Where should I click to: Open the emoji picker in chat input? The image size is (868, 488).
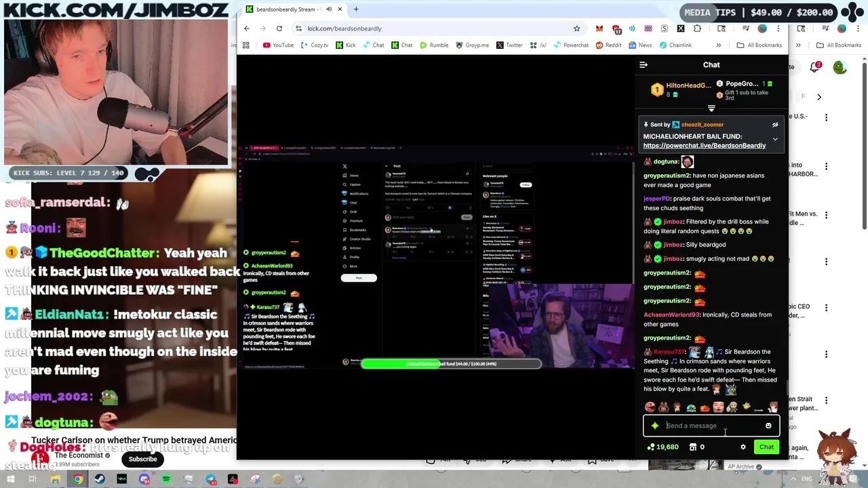(x=768, y=426)
